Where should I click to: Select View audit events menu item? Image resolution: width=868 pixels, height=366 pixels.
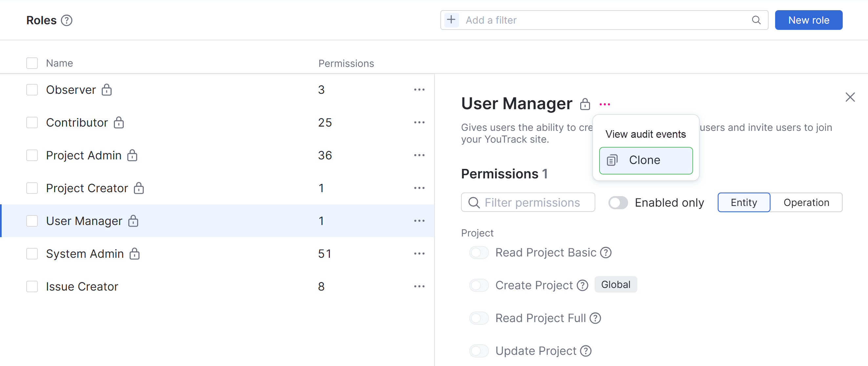tap(645, 134)
